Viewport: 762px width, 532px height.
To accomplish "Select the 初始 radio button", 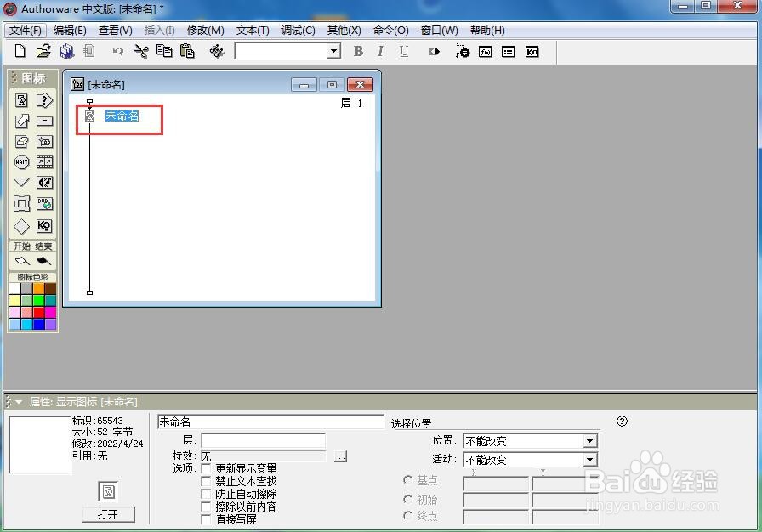I will (407, 499).
